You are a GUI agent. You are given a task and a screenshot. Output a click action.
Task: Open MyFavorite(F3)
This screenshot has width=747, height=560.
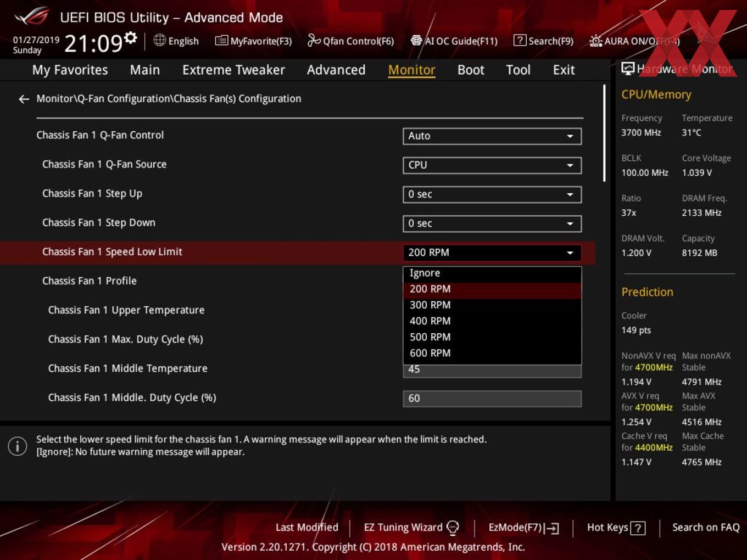(x=253, y=41)
